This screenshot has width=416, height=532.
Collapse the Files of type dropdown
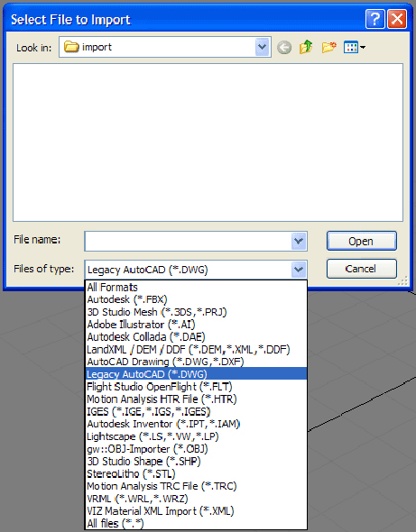[299, 270]
